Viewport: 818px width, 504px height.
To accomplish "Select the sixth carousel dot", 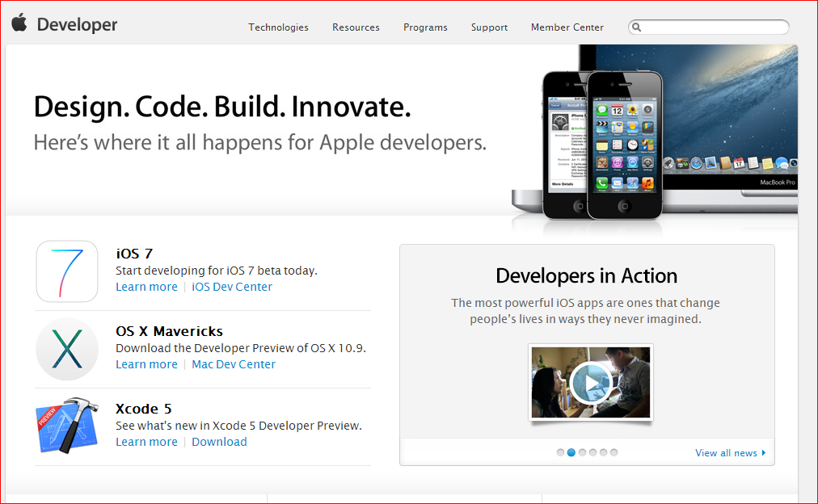I will click(614, 452).
